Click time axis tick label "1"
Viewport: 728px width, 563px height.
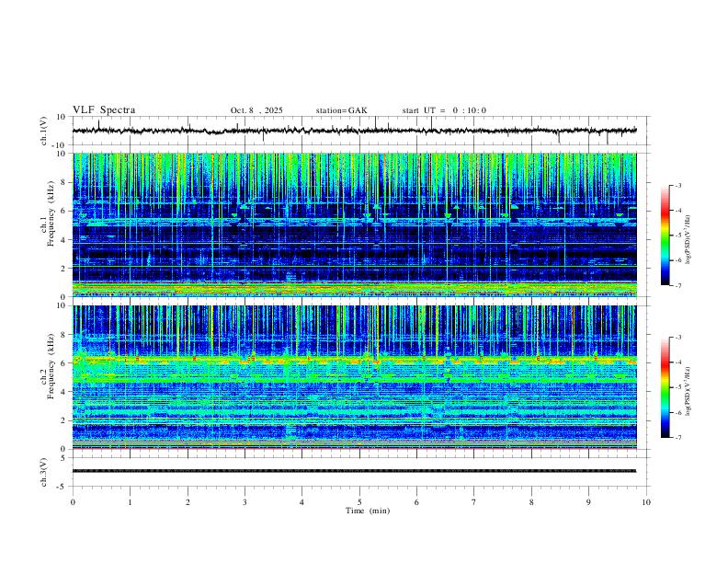point(130,502)
